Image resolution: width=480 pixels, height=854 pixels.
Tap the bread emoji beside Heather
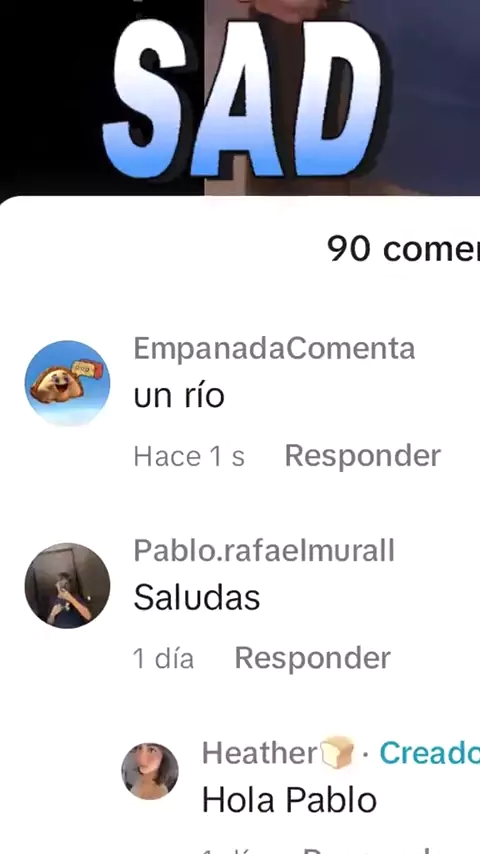pyautogui.click(x=337, y=753)
